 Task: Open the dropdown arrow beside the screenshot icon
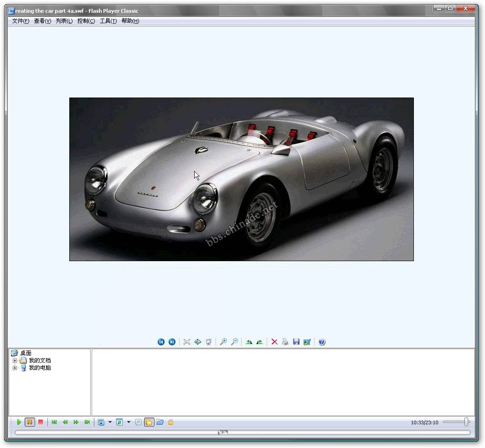(x=110, y=422)
